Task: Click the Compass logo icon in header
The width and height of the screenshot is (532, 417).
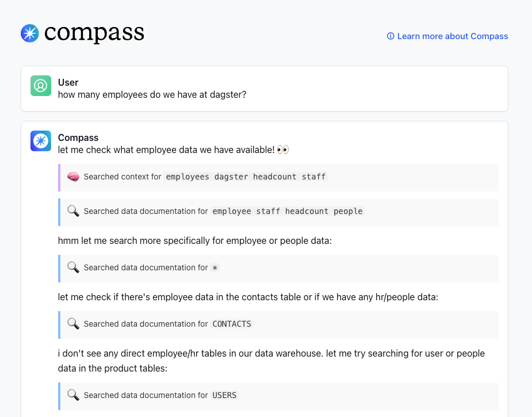Action: [x=30, y=33]
